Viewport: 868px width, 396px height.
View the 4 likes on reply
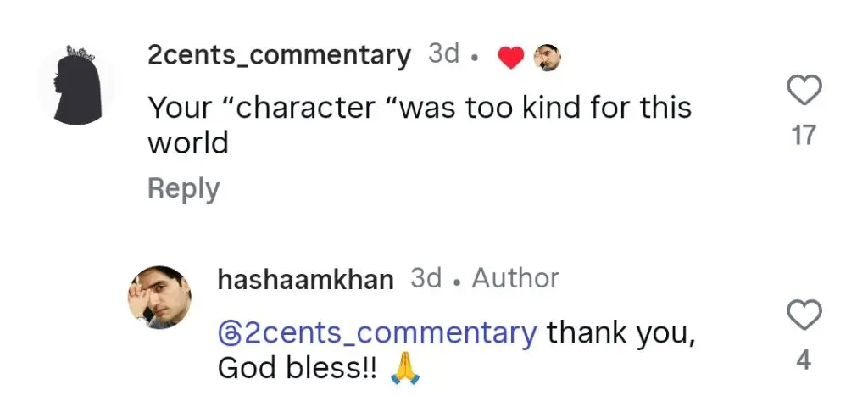(804, 361)
